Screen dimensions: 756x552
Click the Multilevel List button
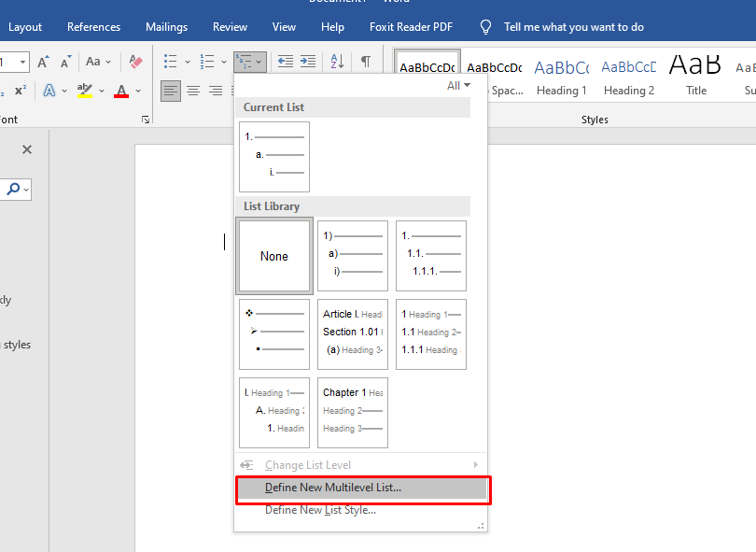click(250, 62)
